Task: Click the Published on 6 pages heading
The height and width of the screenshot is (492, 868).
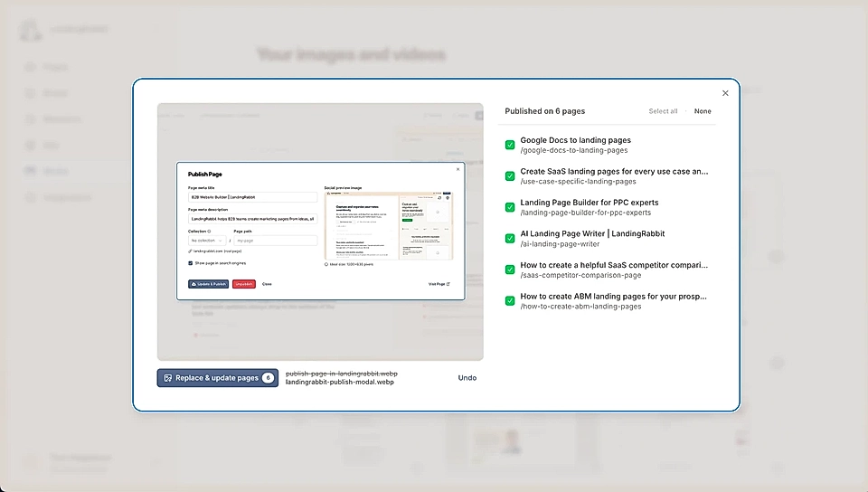Action: click(x=544, y=111)
